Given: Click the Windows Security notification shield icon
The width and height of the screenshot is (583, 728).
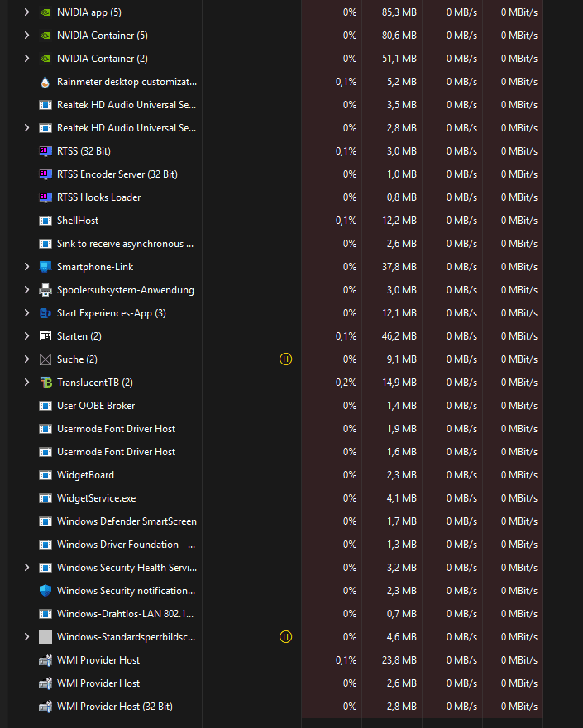Looking at the screenshot, I should coord(45,591).
